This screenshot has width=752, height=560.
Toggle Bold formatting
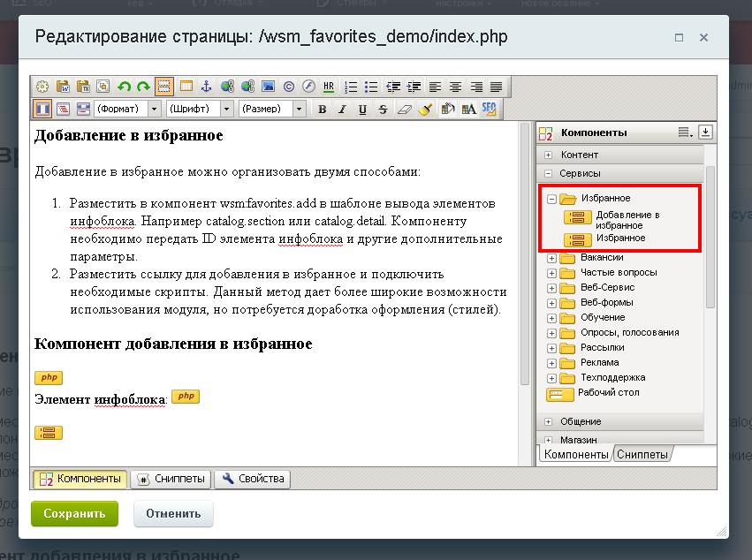322,110
